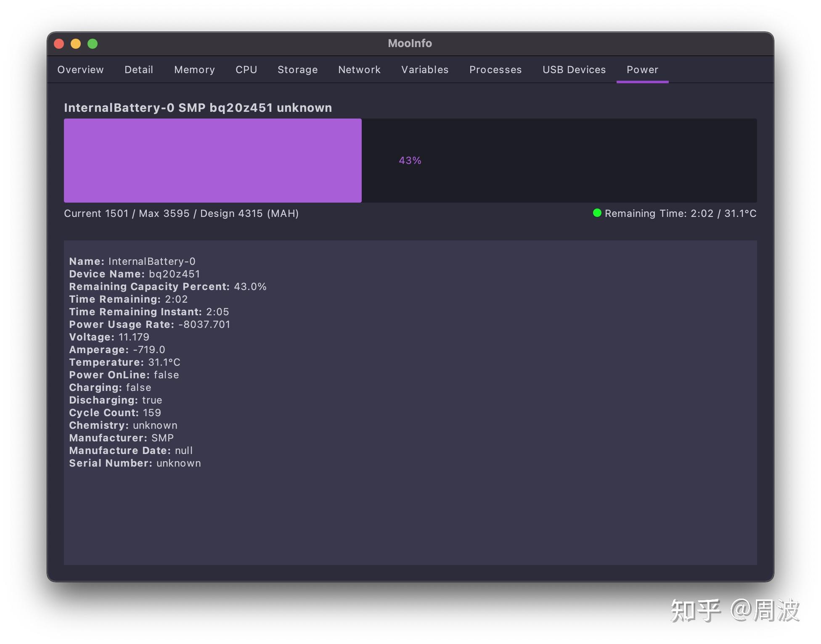Open the Processes tab
821x644 pixels.
[x=495, y=70]
